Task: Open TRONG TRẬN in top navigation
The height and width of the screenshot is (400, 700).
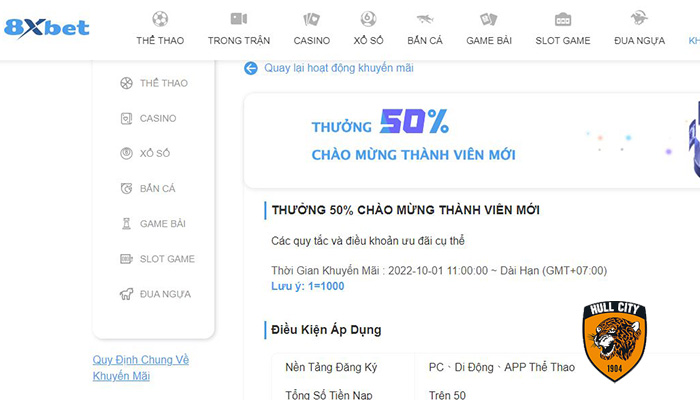Action: tap(239, 41)
